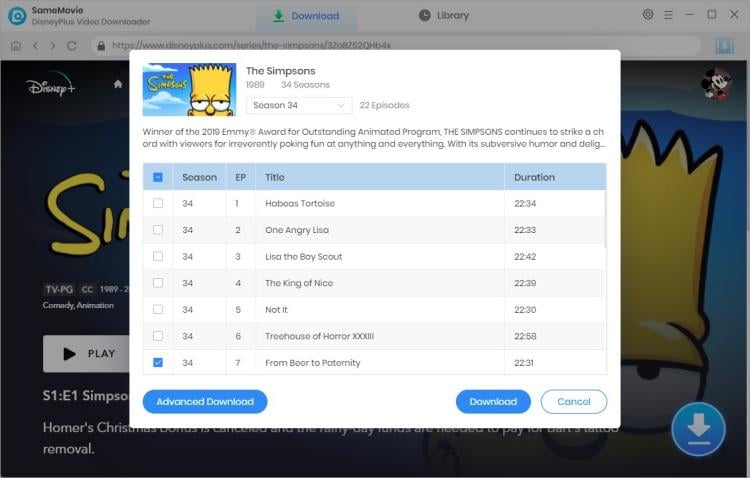
Task: Maximize the SameMovie window
Action: [712, 15]
